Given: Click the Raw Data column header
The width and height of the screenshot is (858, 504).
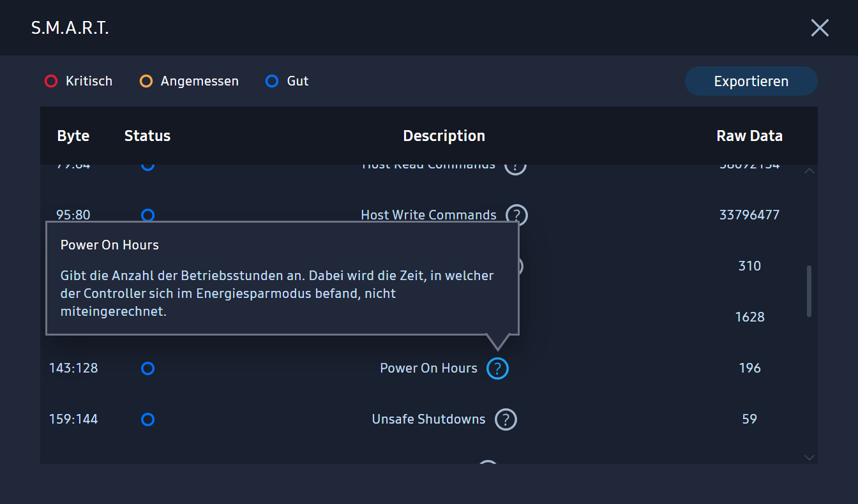Looking at the screenshot, I should [x=749, y=136].
